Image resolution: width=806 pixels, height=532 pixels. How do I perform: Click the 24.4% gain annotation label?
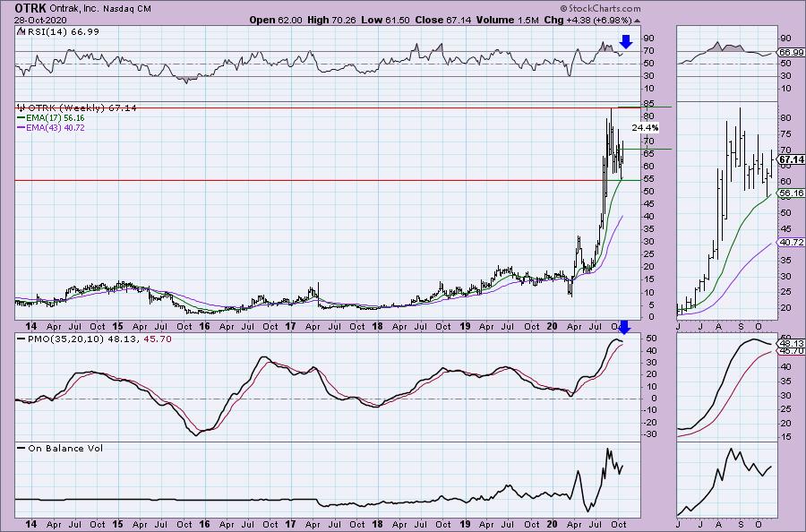click(x=645, y=127)
